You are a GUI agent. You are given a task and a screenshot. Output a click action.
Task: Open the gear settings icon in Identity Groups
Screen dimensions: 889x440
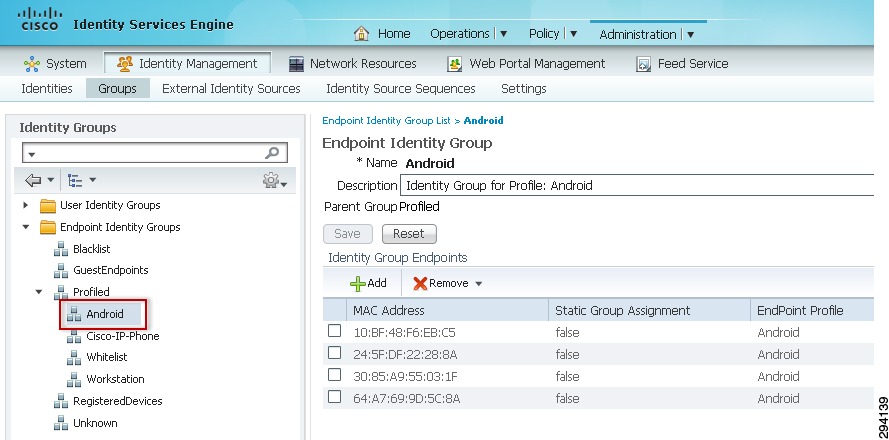[x=271, y=180]
